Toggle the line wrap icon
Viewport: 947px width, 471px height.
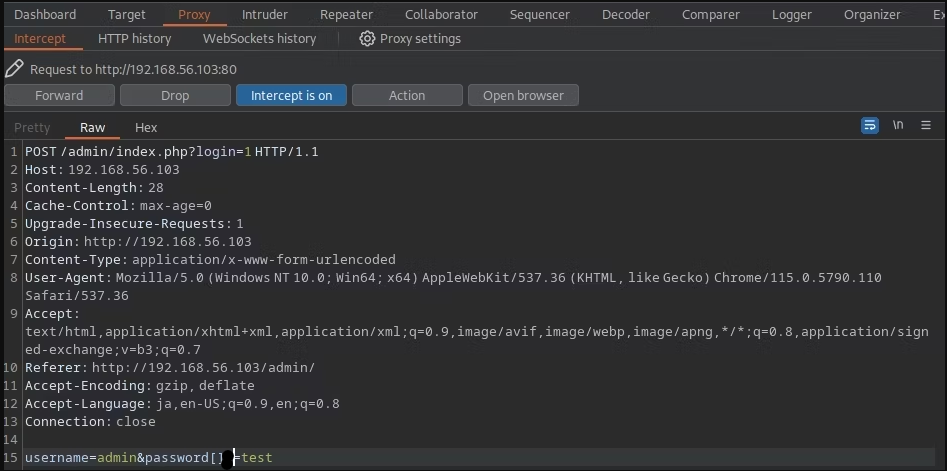[870, 126]
